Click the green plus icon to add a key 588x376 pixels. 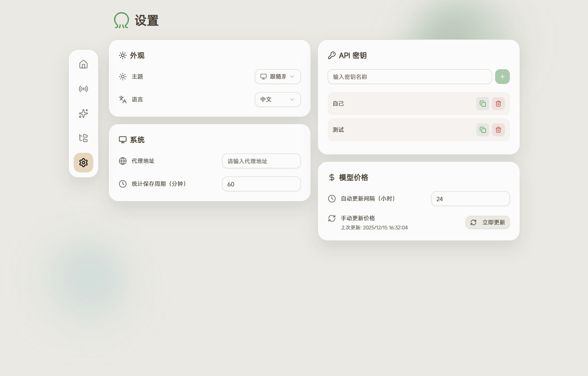tap(502, 77)
